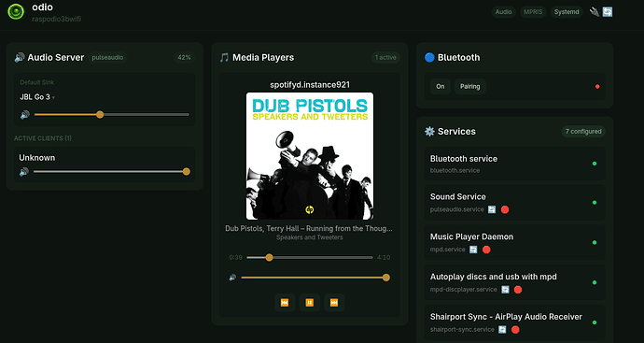Screen dimensions: 644x343
Task: Toggle Bluetooth Pairing mode
Action: pos(469,86)
